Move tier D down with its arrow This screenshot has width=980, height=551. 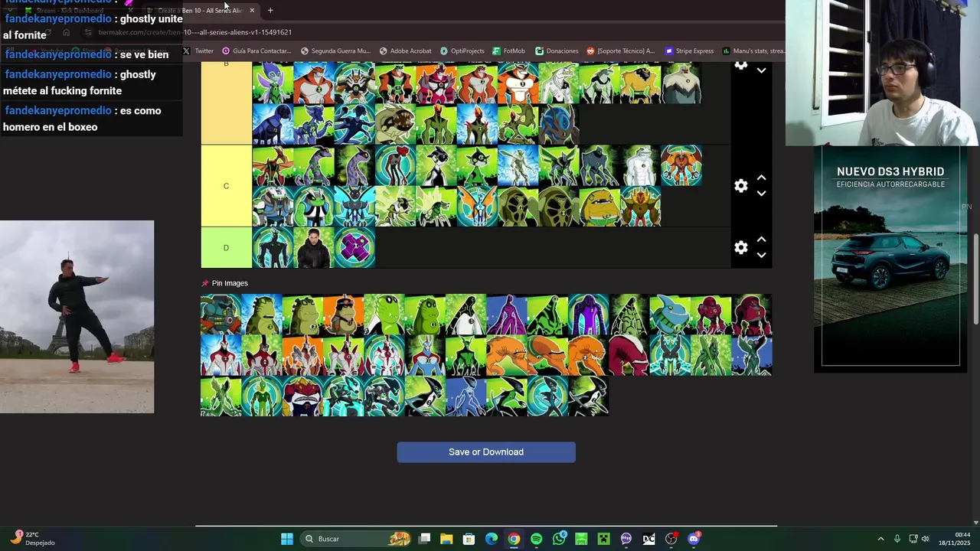point(761,255)
